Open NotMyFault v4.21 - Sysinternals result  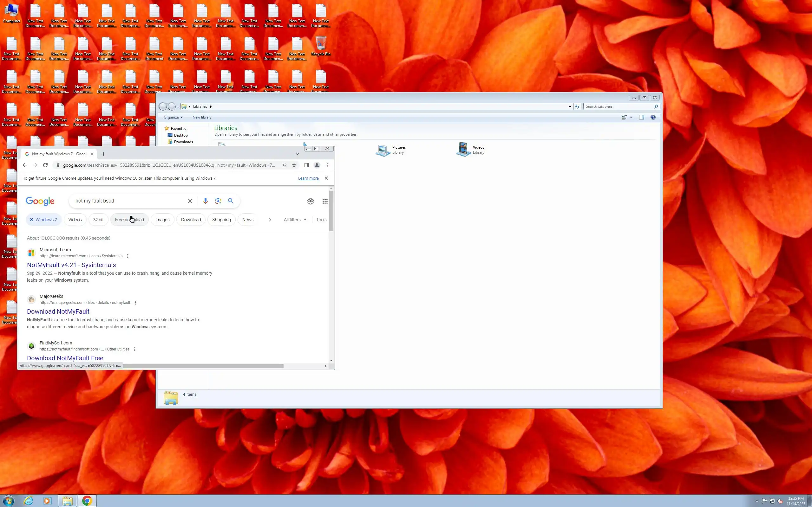pos(71,265)
